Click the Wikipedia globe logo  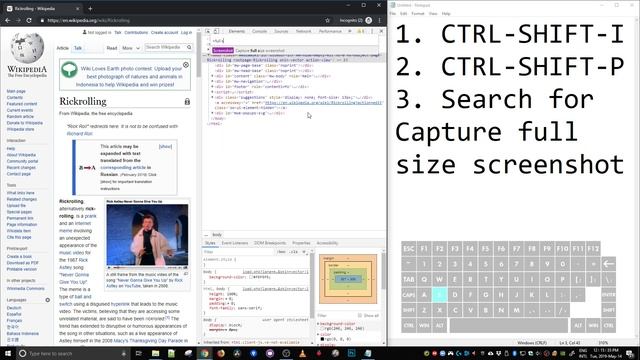(27, 48)
